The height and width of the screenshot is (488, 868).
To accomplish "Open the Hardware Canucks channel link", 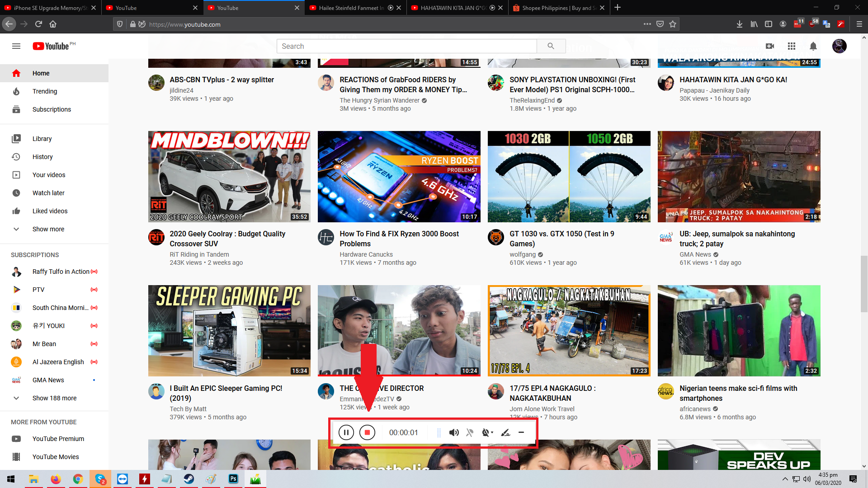I will 366,254.
